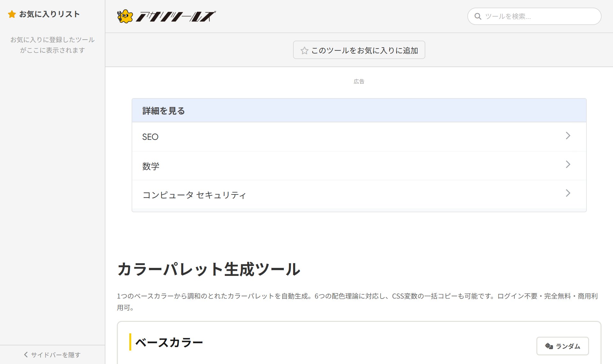Viewport: 613px width, 364px height.
Task: Add this tool to favorites button
Action: [359, 50]
